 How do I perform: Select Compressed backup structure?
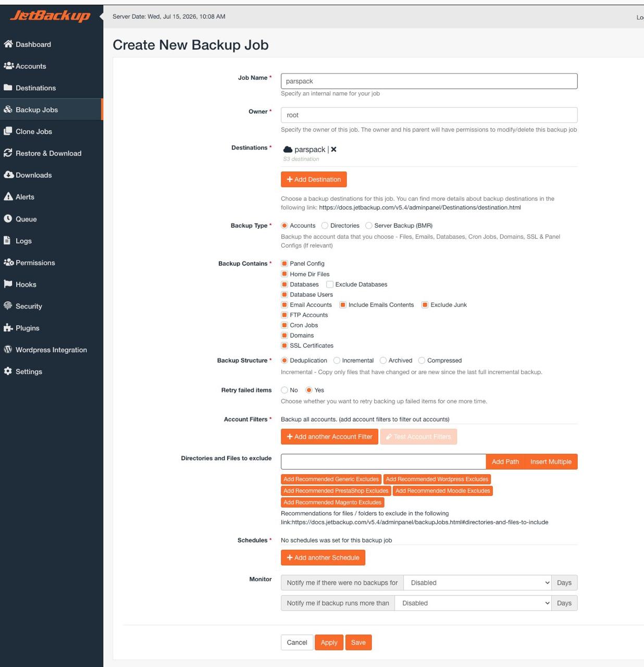point(422,361)
